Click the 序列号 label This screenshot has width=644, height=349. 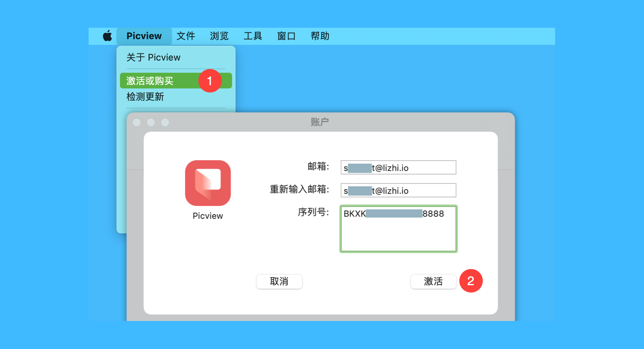[313, 212]
